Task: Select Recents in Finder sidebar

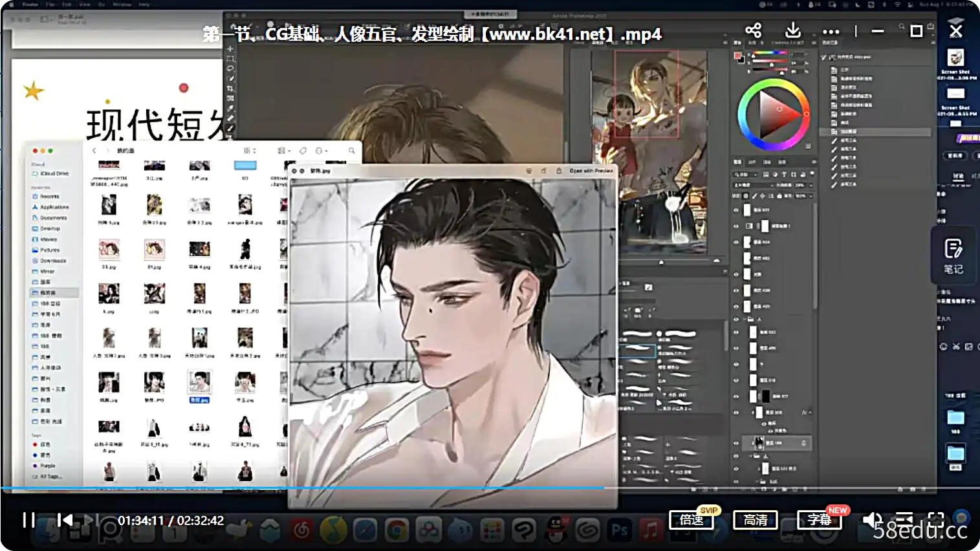Action: pyautogui.click(x=46, y=196)
